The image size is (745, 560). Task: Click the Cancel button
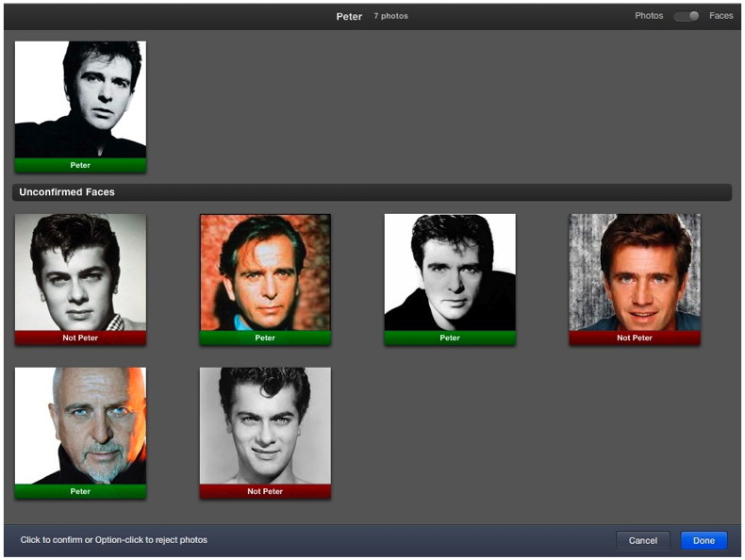click(x=643, y=540)
